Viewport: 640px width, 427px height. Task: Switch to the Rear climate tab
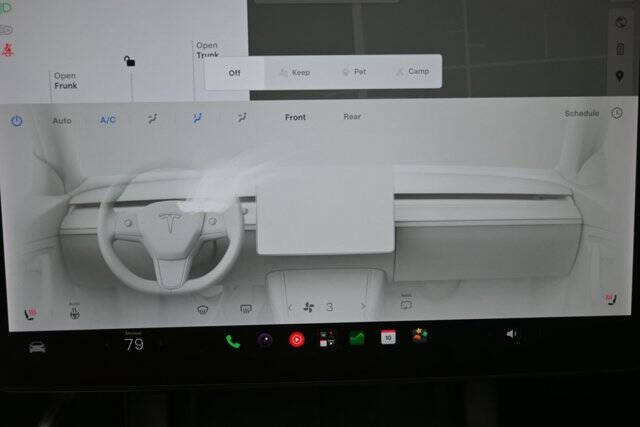(352, 117)
